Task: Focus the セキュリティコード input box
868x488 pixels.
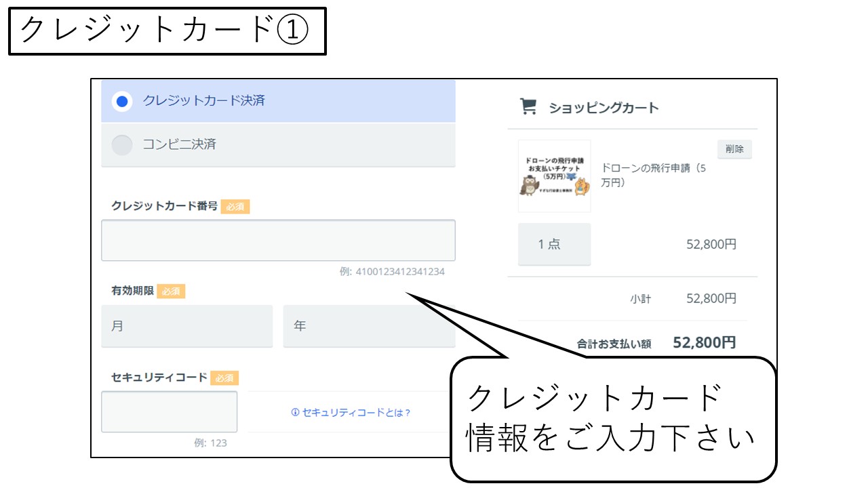Action: 170,411
